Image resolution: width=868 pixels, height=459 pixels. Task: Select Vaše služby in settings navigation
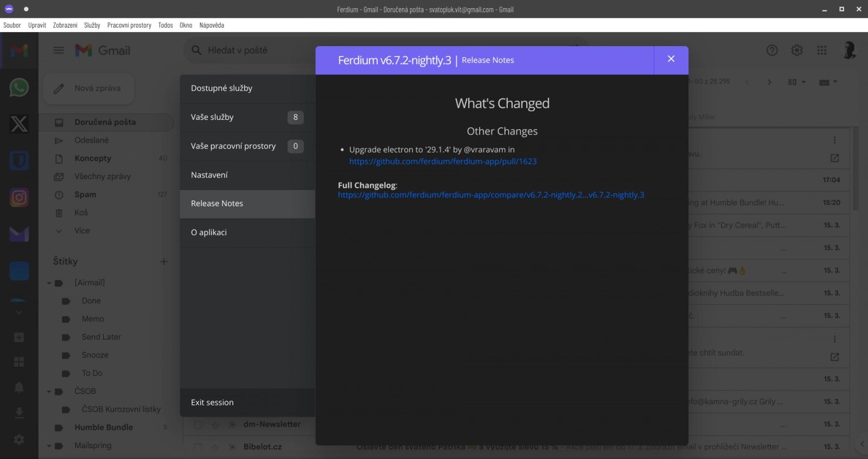247,117
